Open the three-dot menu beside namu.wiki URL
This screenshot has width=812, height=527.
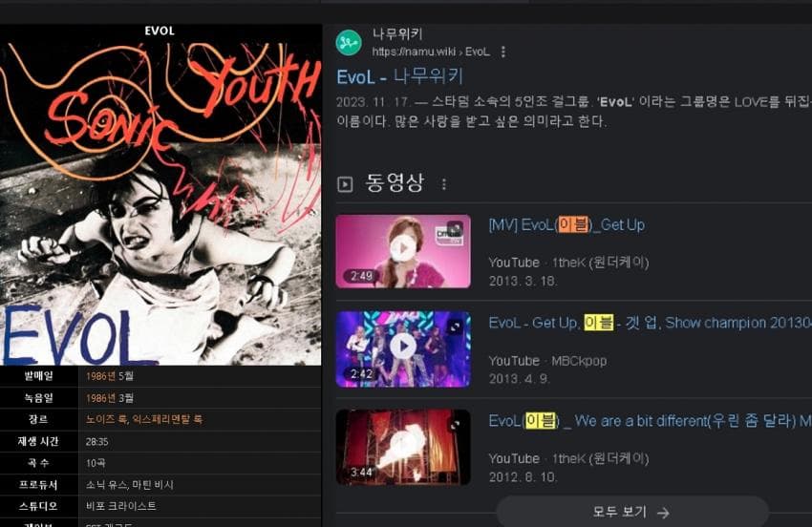(502, 52)
